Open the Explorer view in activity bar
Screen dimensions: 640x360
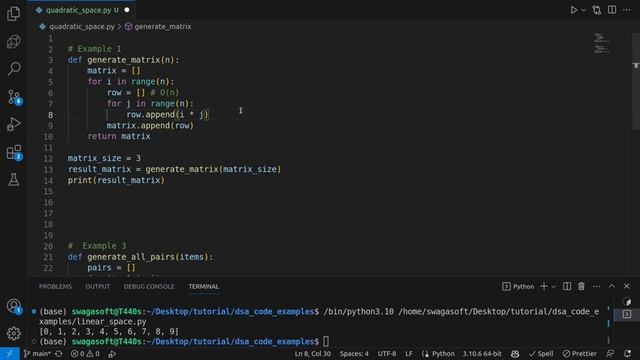pyautogui.click(x=13, y=14)
